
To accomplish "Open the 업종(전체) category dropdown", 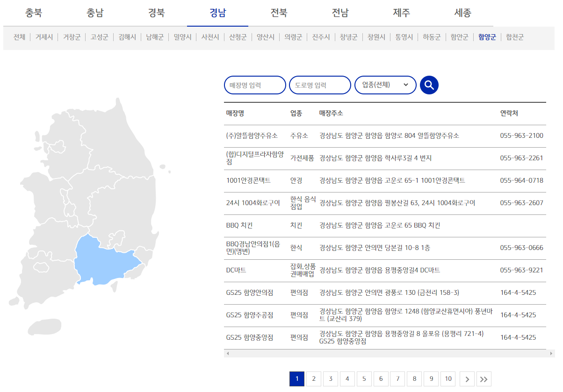I will click(x=385, y=85).
